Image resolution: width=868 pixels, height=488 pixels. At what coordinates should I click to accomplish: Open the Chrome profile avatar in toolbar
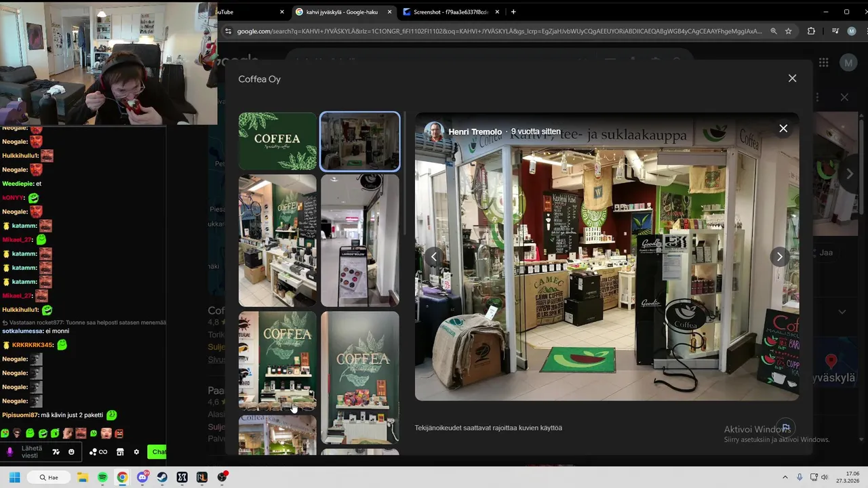click(852, 31)
